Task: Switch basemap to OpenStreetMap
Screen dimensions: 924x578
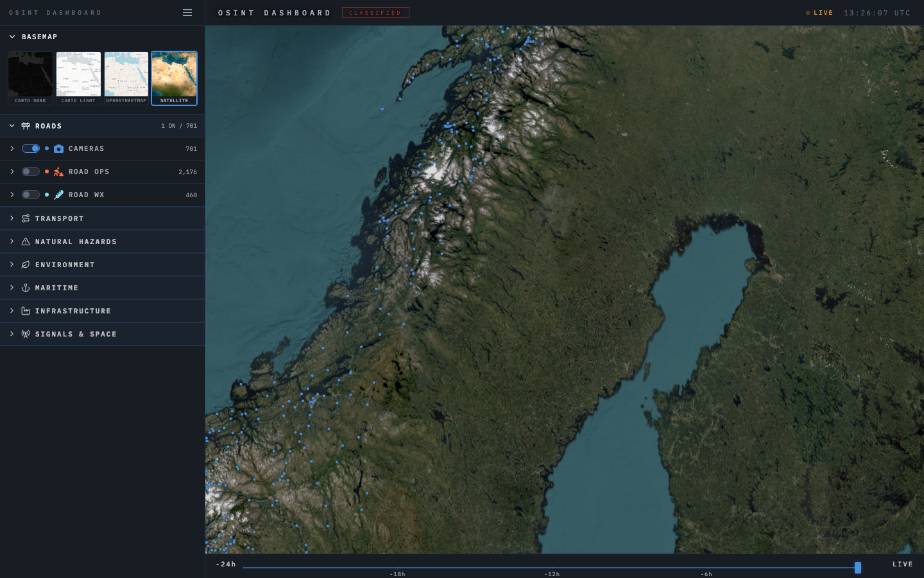Action: 126,74
